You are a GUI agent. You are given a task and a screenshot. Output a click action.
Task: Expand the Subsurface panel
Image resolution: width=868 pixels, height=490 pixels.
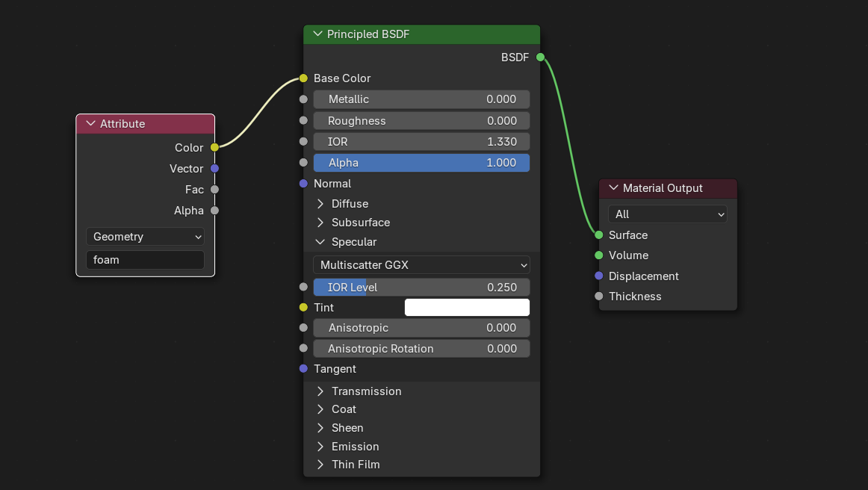tap(320, 223)
